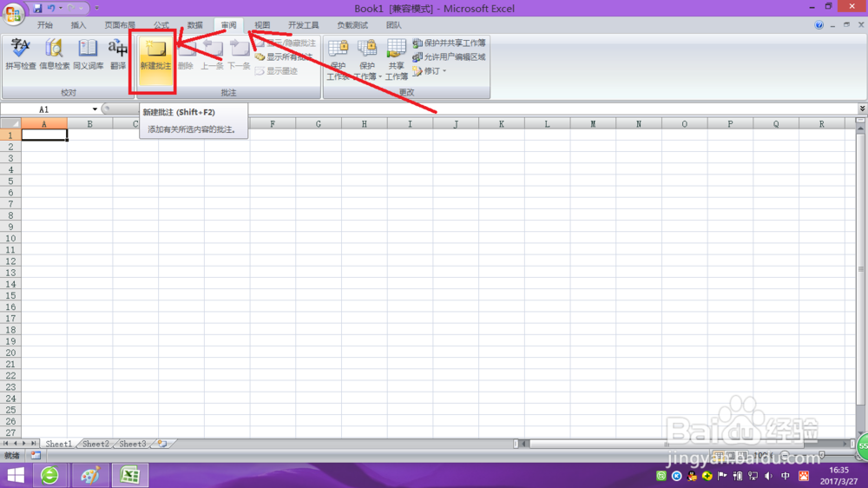Viewport: 868px width, 488px height.
Task: Run the 拼写检查 spelling check
Action: pyautogui.click(x=21, y=55)
